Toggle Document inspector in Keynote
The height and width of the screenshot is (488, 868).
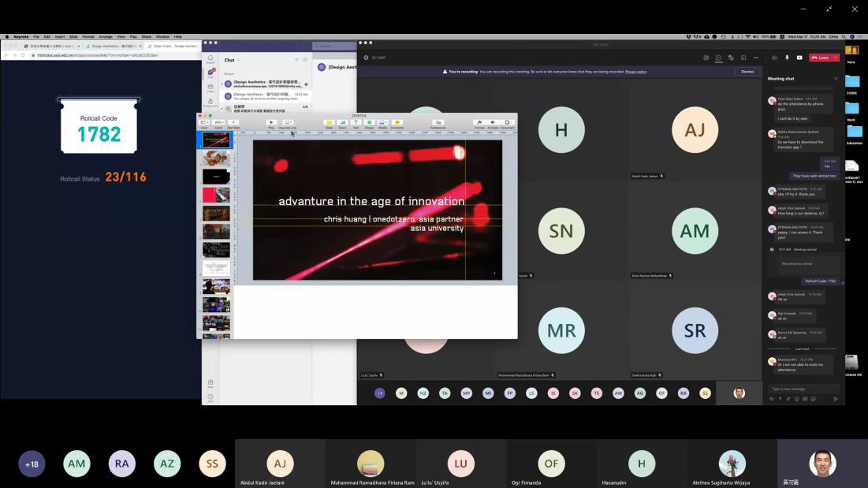tap(507, 124)
